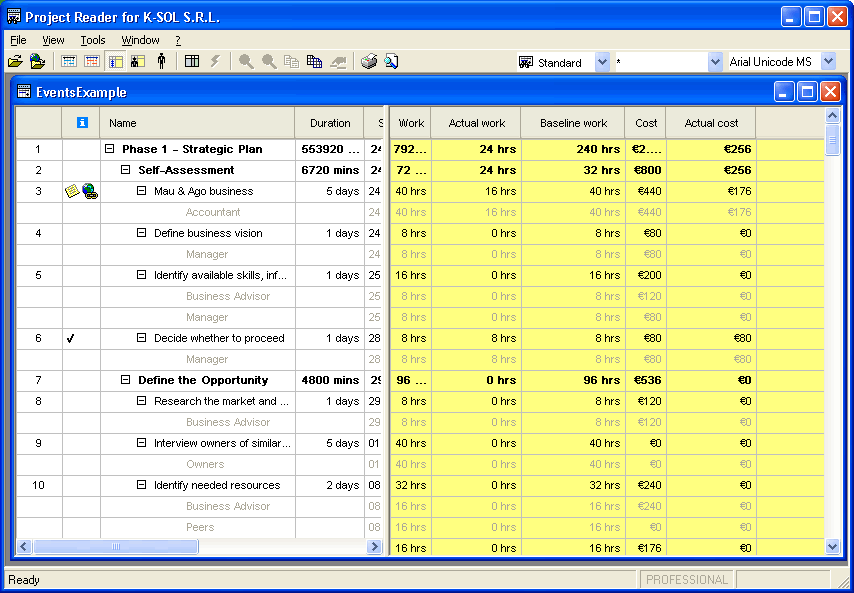
Task: Collapse Phase 1 - Strategic Plan
Action: [x=109, y=149]
